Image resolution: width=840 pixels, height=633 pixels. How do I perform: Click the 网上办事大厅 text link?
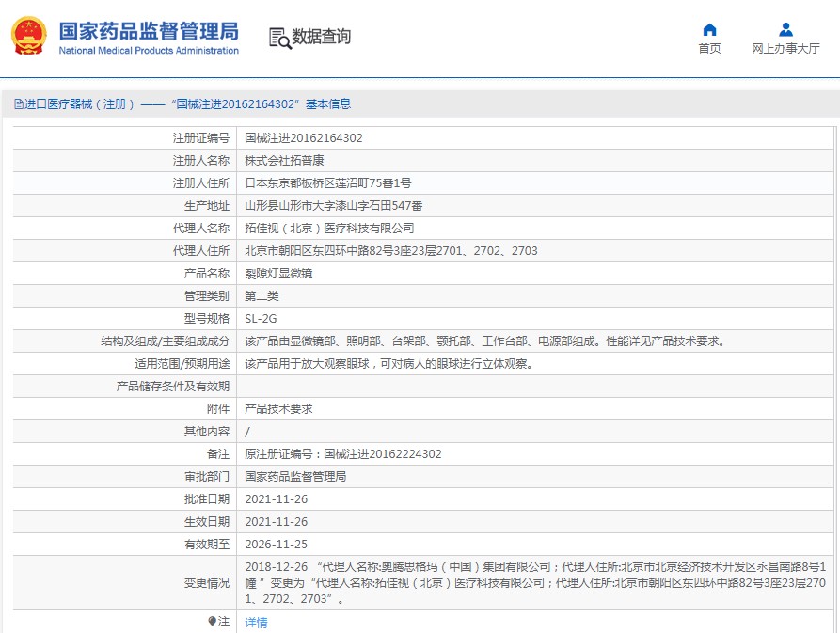785,48
